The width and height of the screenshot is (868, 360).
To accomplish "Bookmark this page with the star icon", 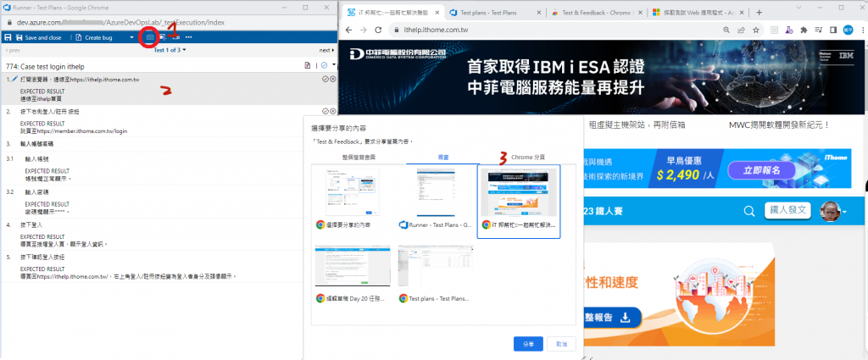I will (x=755, y=30).
